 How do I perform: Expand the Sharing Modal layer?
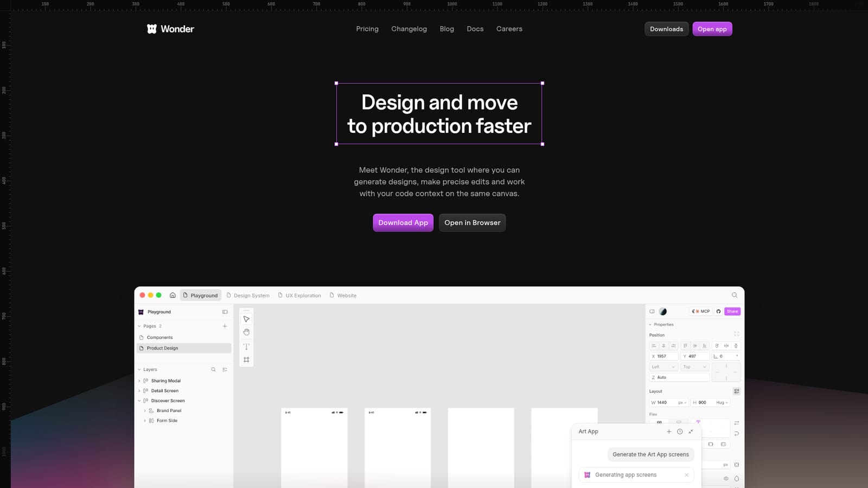[x=139, y=381]
